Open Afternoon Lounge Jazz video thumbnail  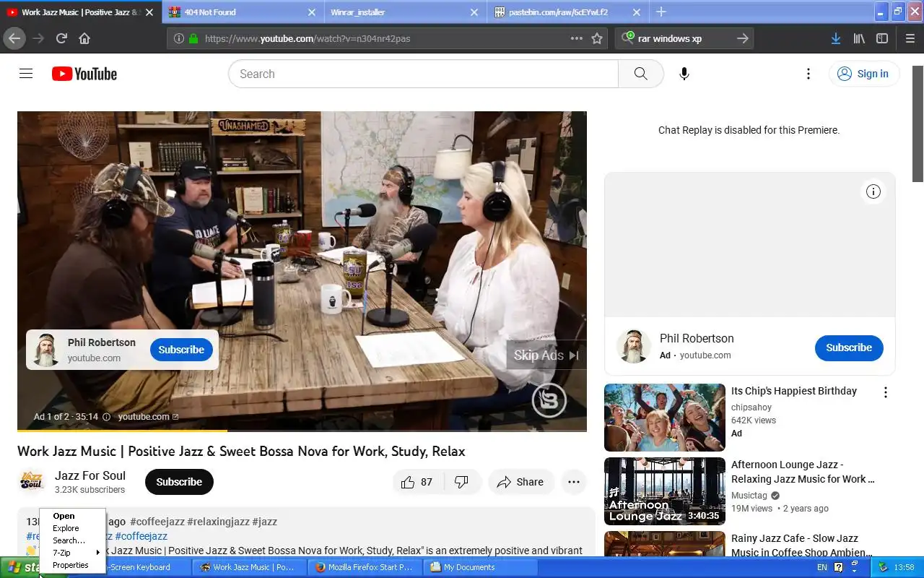[x=664, y=491]
